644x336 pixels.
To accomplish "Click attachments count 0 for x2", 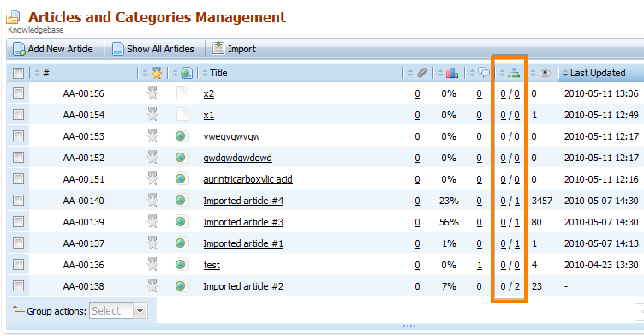I will click(417, 93).
